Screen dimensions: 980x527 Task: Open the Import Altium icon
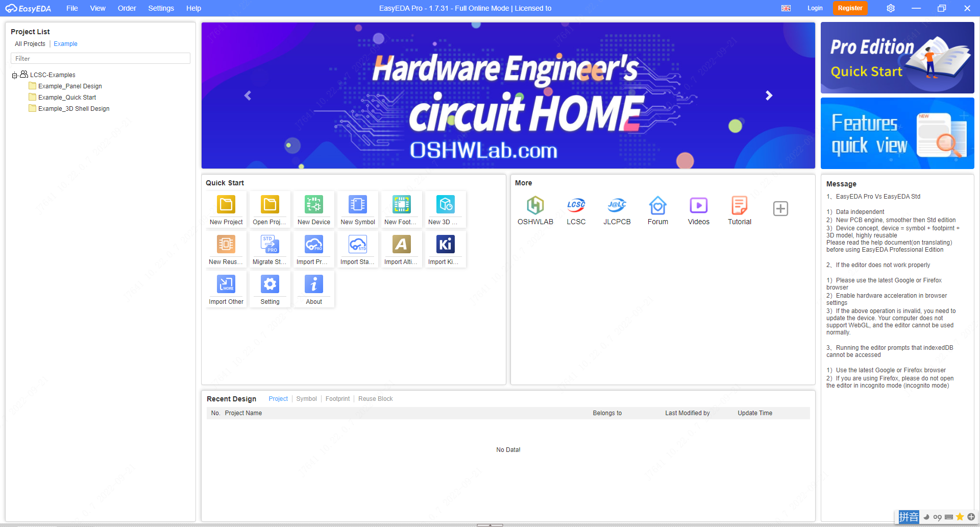[402, 245]
